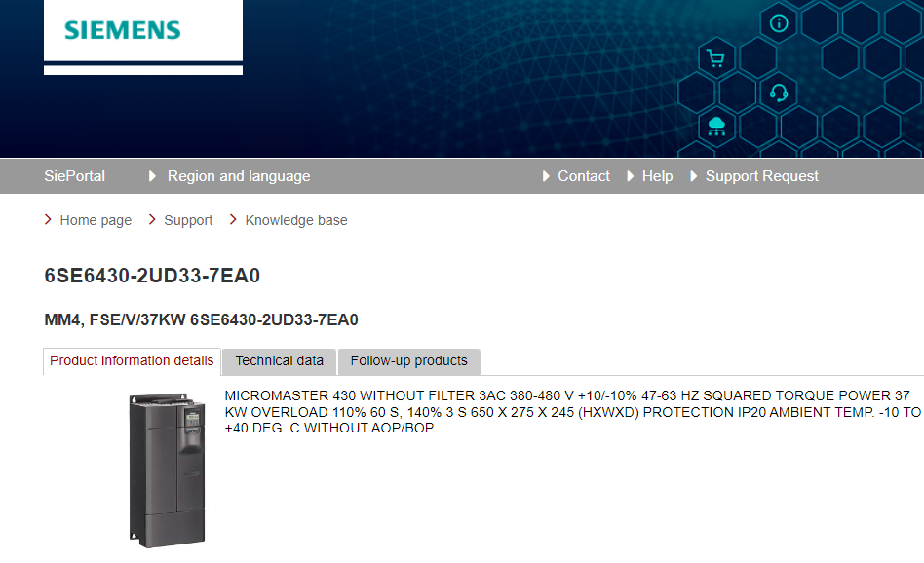Click the arrow before Help
The image size is (924, 563).
pos(631,176)
